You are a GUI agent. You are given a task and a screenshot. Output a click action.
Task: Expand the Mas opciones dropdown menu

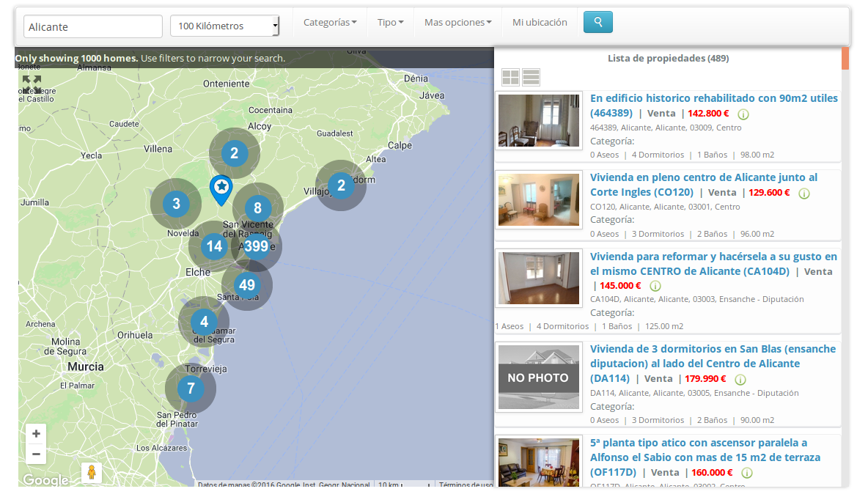point(457,22)
